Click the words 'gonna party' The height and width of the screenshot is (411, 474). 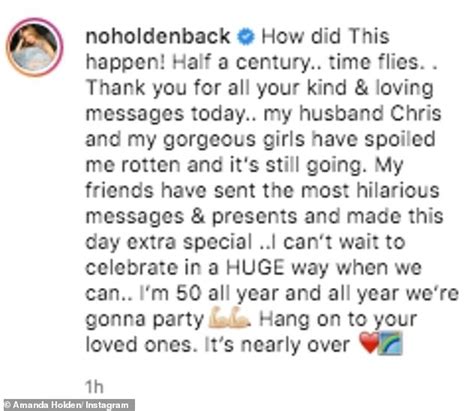pyautogui.click(x=145, y=319)
